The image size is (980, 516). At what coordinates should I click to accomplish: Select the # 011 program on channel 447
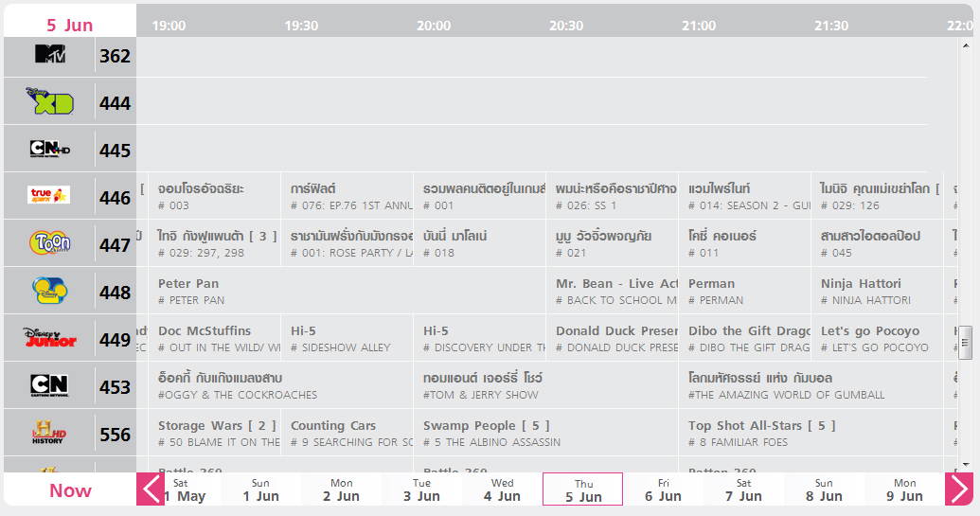tap(744, 243)
